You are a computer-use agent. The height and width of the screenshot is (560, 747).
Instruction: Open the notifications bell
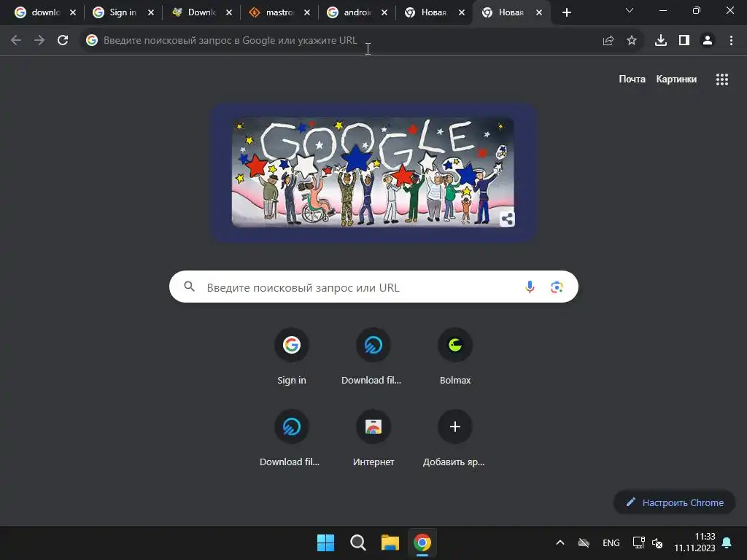[727, 542]
